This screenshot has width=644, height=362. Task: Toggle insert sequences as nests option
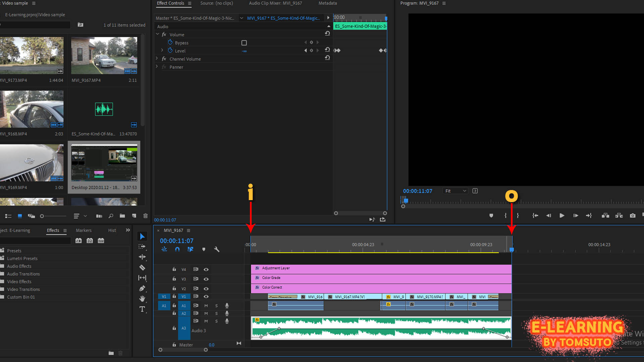tap(164, 249)
